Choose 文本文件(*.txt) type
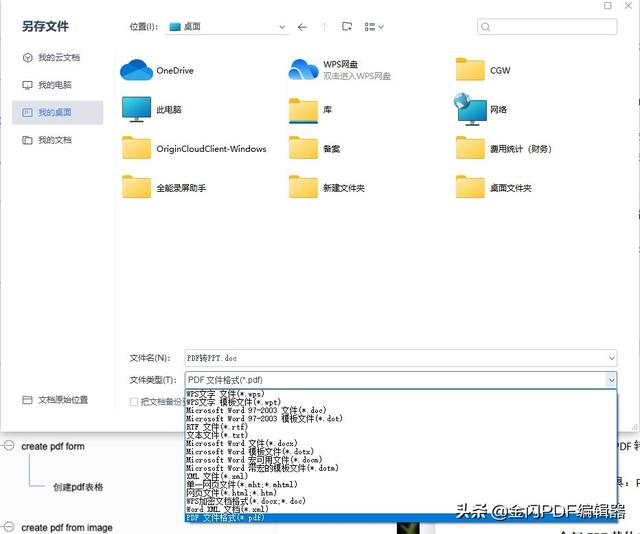The image size is (640, 534). pos(400,435)
